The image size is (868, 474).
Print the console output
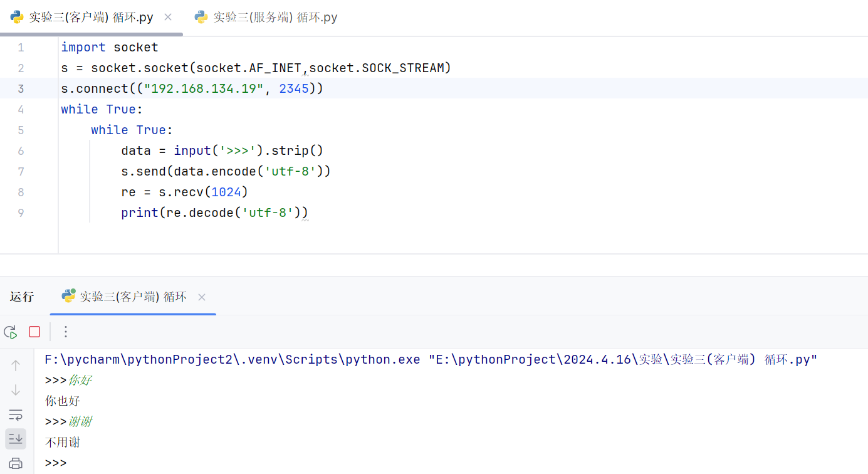point(16,464)
